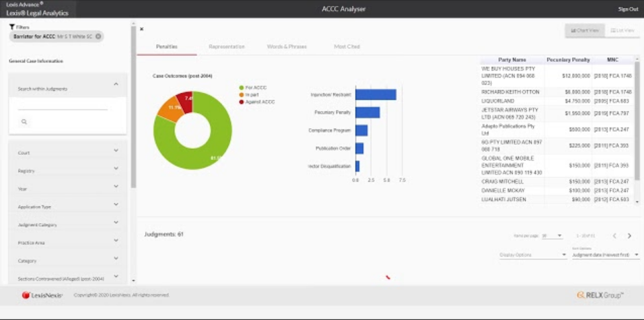Sort table by MNC column
This screenshot has height=320, width=644.
coord(612,60)
